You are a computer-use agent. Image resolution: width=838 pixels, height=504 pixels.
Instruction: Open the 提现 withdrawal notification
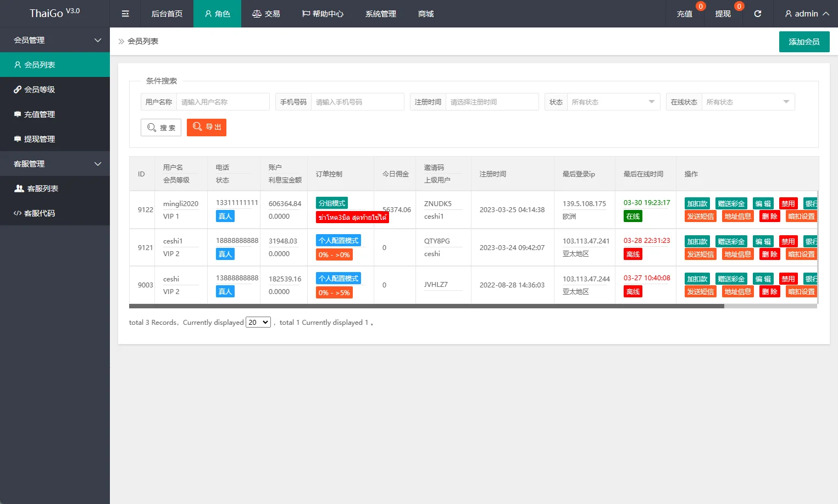723,14
